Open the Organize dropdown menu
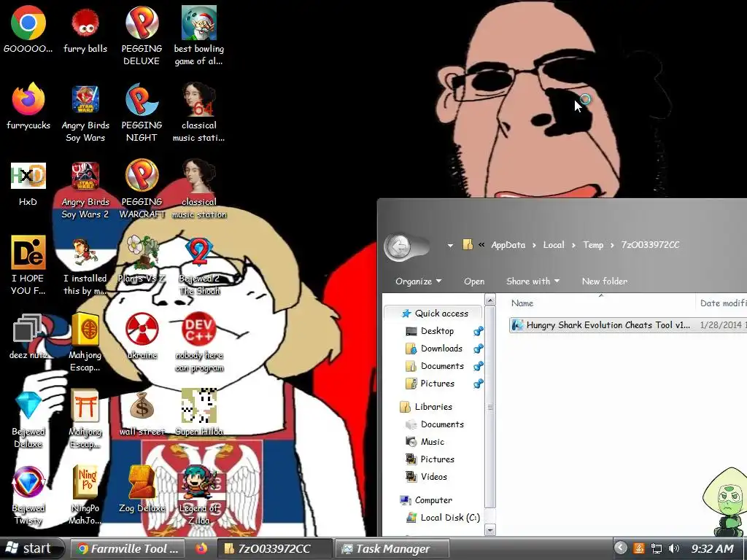Screen dimensions: 747x560 (x=418, y=281)
